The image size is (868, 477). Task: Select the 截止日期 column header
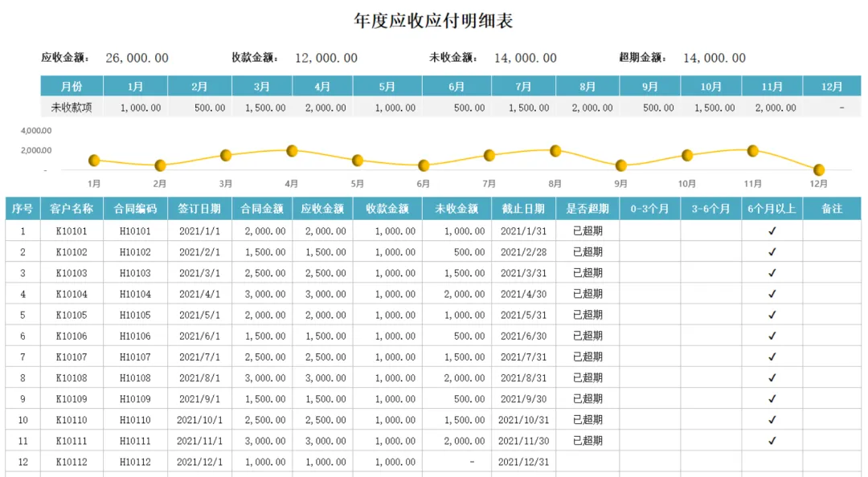523,209
